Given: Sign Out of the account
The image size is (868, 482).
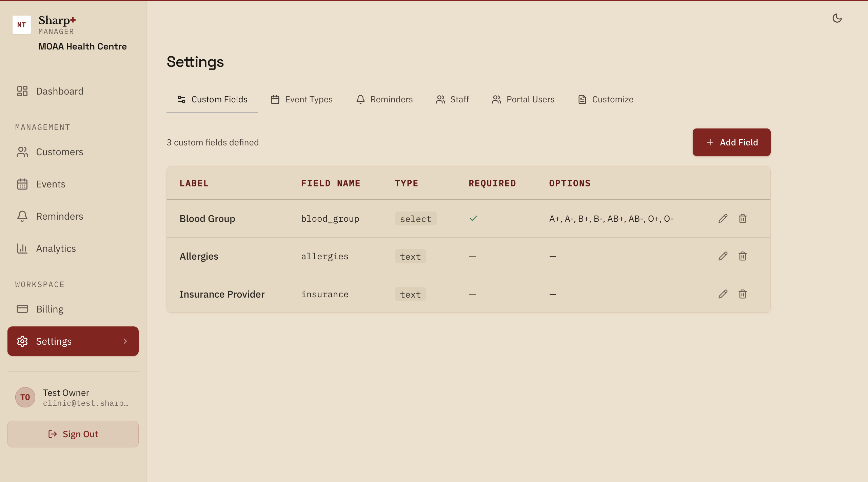Looking at the screenshot, I should pos(73,434).
